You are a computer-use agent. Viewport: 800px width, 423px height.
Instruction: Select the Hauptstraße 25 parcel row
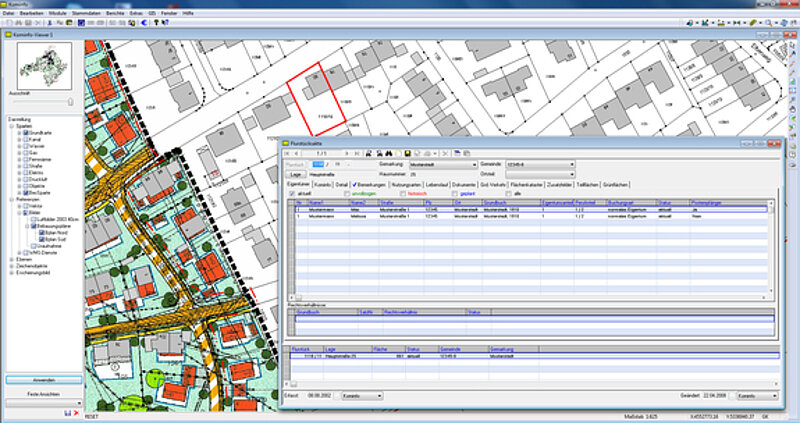(x=535, y=356)
